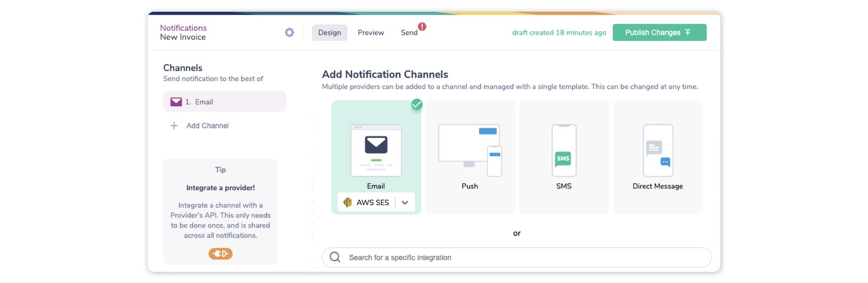The height and width of the screenshot is (283, 868).
Task: Go back to Notifications breadcrumb link
Action: coord(183,27)
